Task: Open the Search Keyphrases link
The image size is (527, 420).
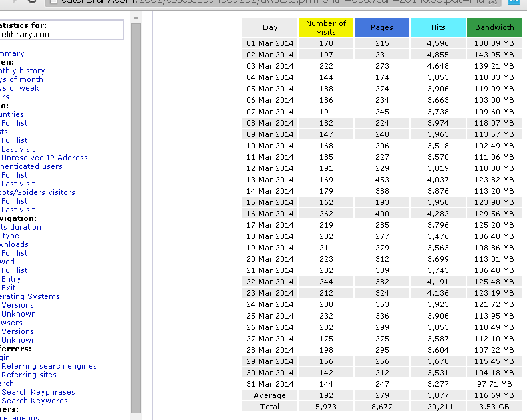Action: point(38,392)
